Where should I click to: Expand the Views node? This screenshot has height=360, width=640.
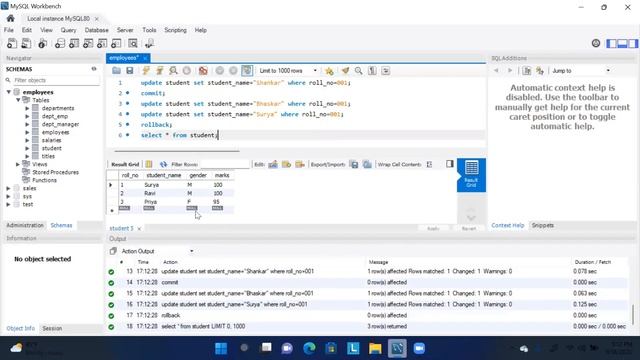(18, 164)
